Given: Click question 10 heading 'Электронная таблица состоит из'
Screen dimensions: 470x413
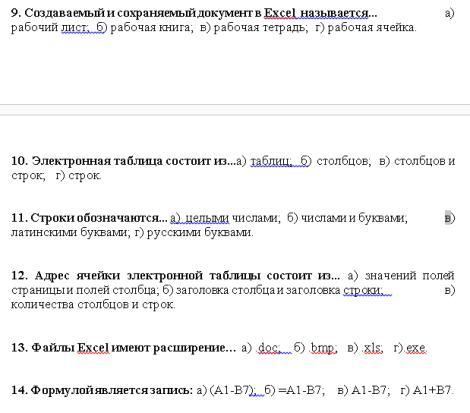Looking at the screenshot, I should click(123, 161).
